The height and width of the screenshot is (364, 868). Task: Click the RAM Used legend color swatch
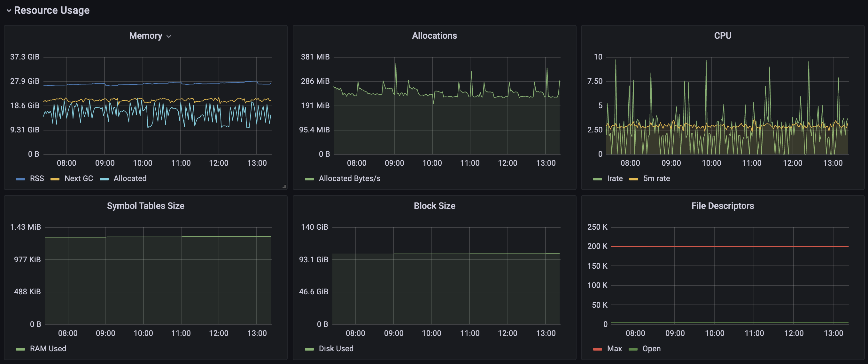coord(20,349)
